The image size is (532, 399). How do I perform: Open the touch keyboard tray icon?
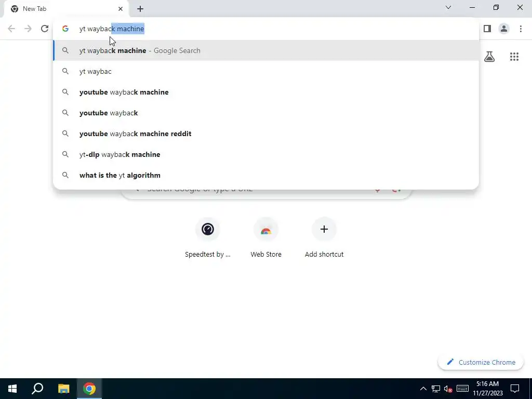click(462, 389)
